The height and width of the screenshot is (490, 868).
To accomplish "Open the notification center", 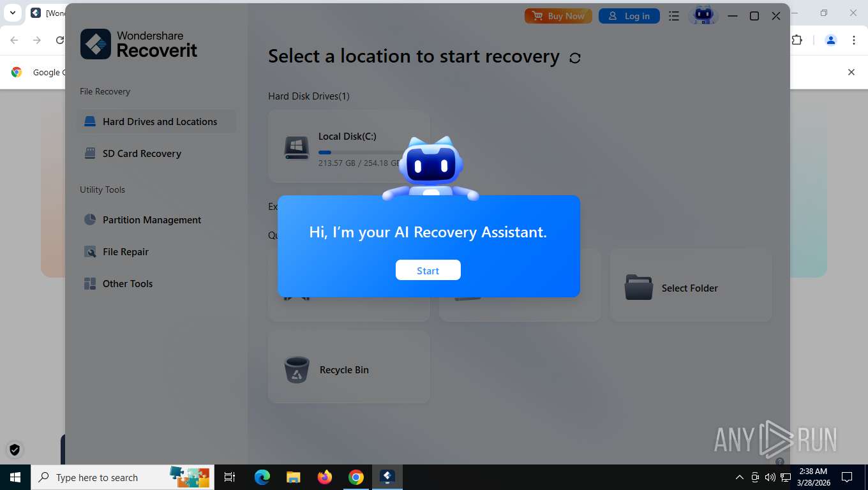I will coord(847,477).
